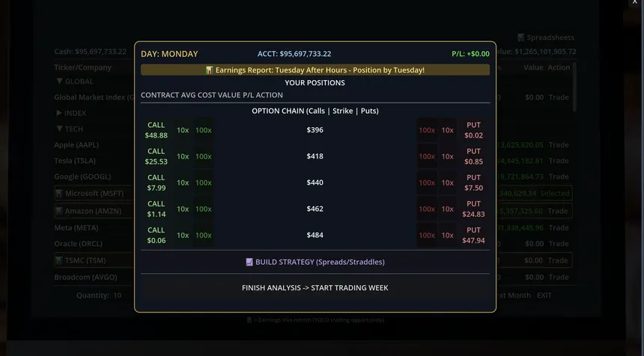This screenshot has width=644, height=356.
Task: Collapse the TECH section
Action: 60,129
